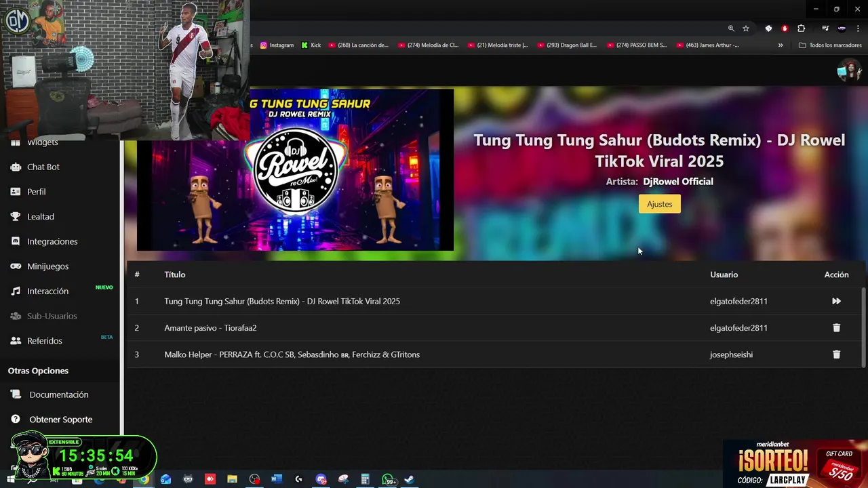Open Steam from the taskbar
868x488 pixels.
[410, 479]
